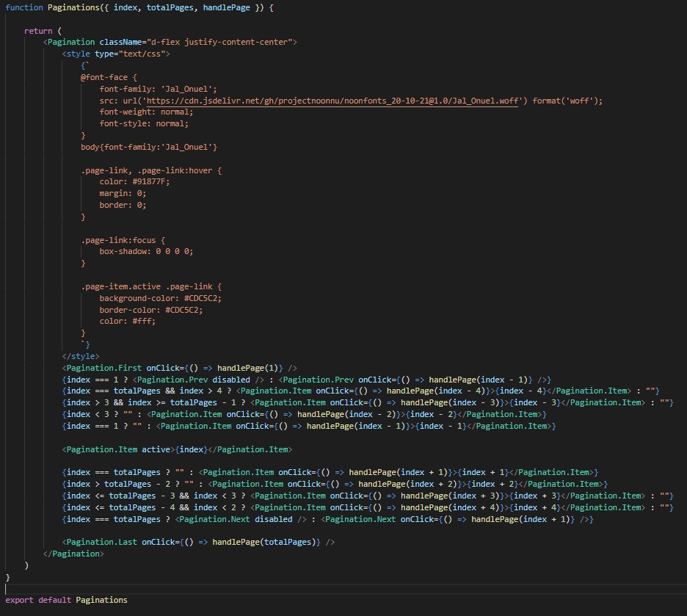Place cursor on the export default Paginations line
The image size is (687, 616).
click(x=66, y=600)
